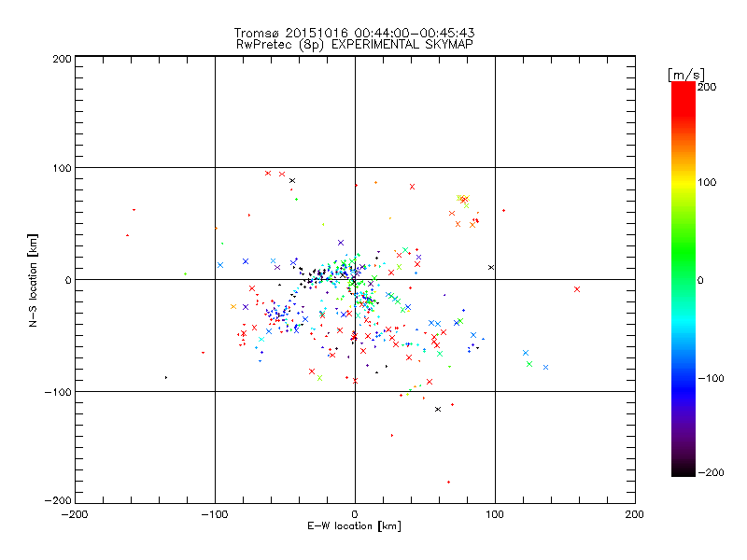This screenshot has height=560, width=747.
Task: Click the plot origin where the zero gridlines cross
Action: tap(355, 279)
